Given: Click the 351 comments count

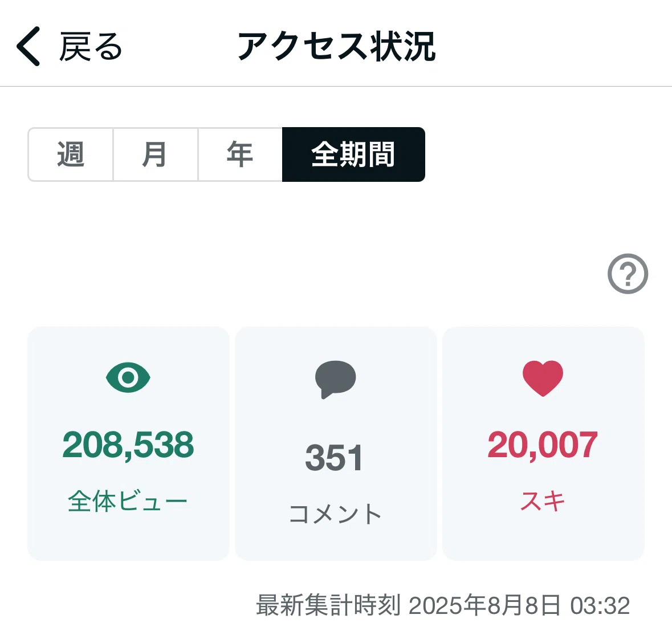Looking at the screenshot, I should (334, 458).
